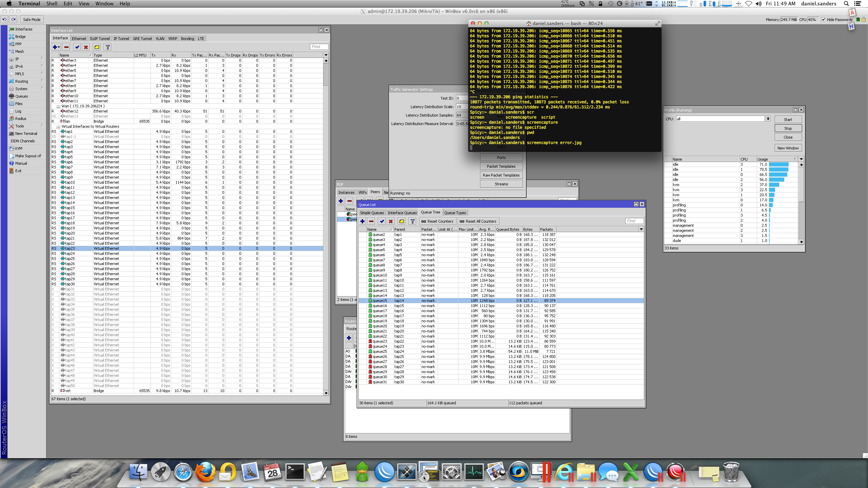
Task: Expand the IPv6 submenu arrow
Action: coord(42,66)
